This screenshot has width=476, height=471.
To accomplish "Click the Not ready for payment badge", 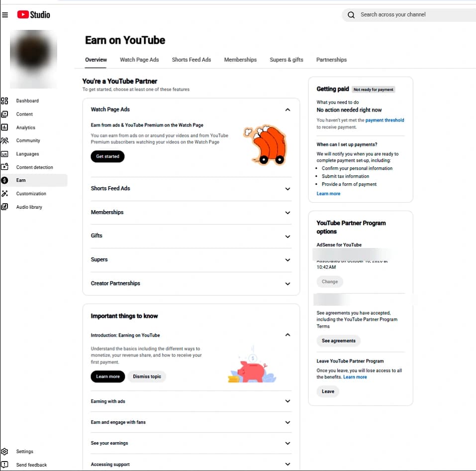I will click(x=374, y=89).
